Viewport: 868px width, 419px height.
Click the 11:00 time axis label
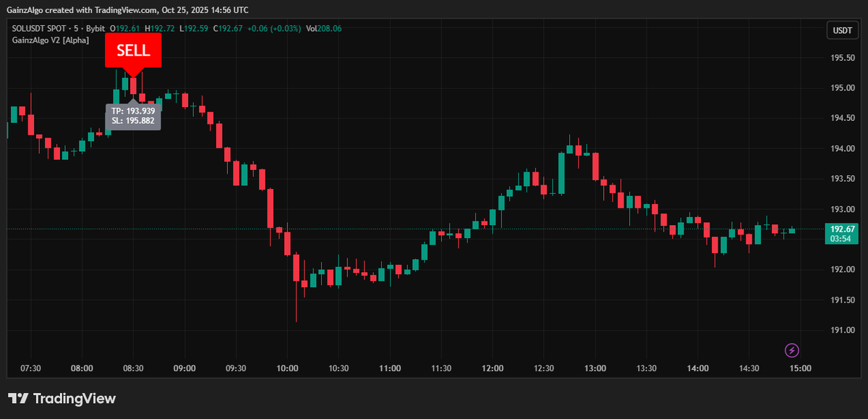(x=390, y=368)
